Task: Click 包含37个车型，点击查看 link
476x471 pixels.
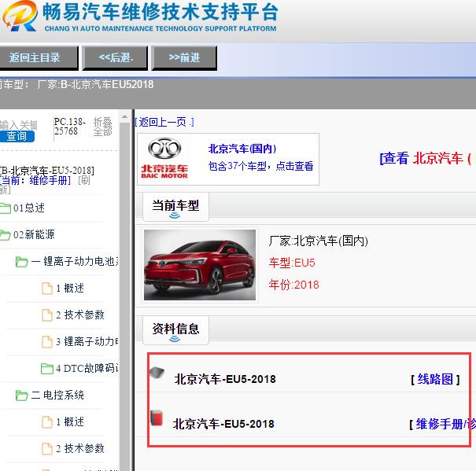Action: pyautogui.click(x=260, y=166)
